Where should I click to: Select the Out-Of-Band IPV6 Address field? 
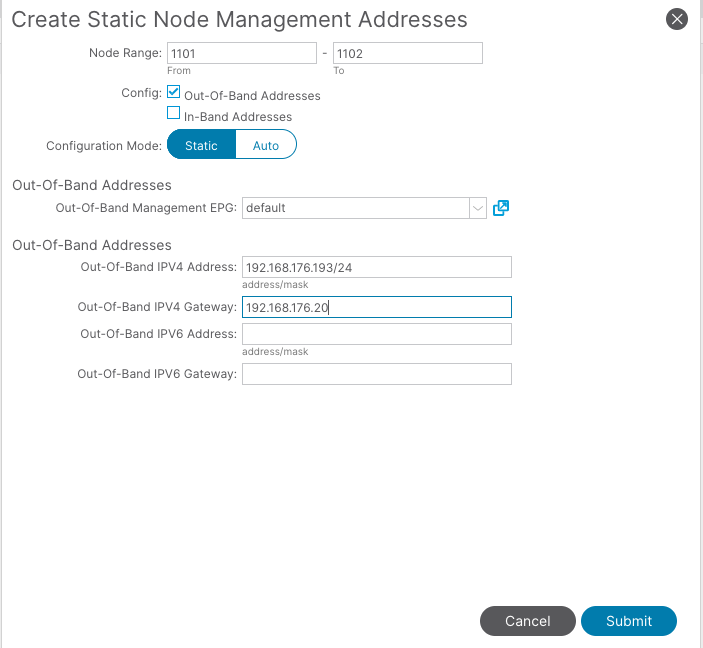coord(377,334)
